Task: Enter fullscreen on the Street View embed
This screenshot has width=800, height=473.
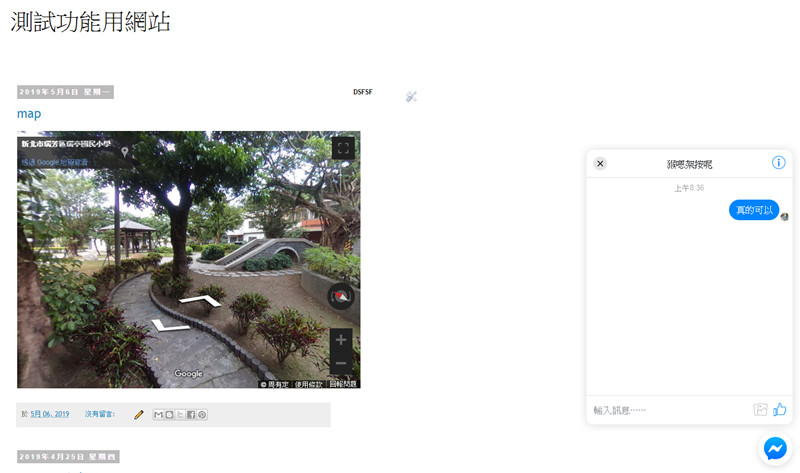Action: [x=343, y=148]
